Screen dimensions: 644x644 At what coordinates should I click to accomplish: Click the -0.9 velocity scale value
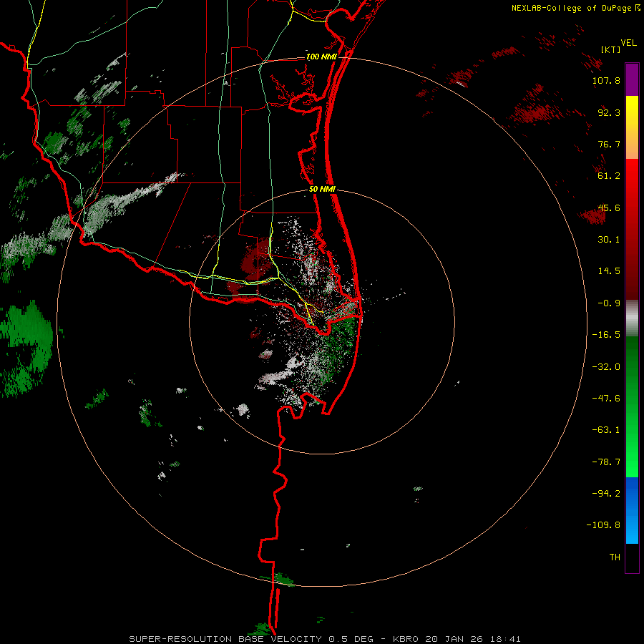pyautogui.click(x=609, y=303)
